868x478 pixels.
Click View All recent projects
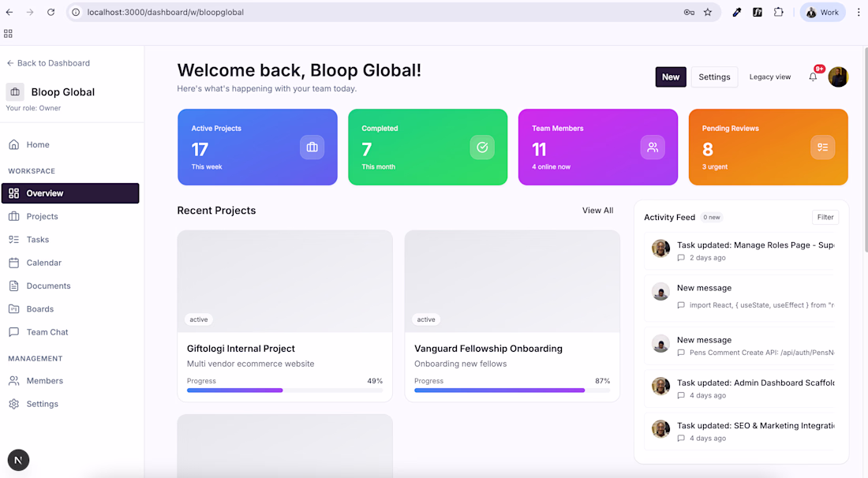(x=598, y=211)
